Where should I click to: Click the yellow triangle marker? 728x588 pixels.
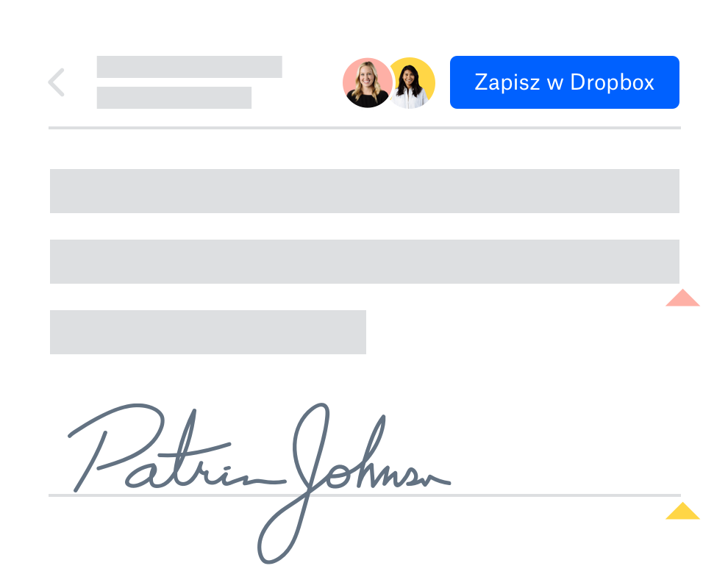pyautogui.click(x=682, y=511)
